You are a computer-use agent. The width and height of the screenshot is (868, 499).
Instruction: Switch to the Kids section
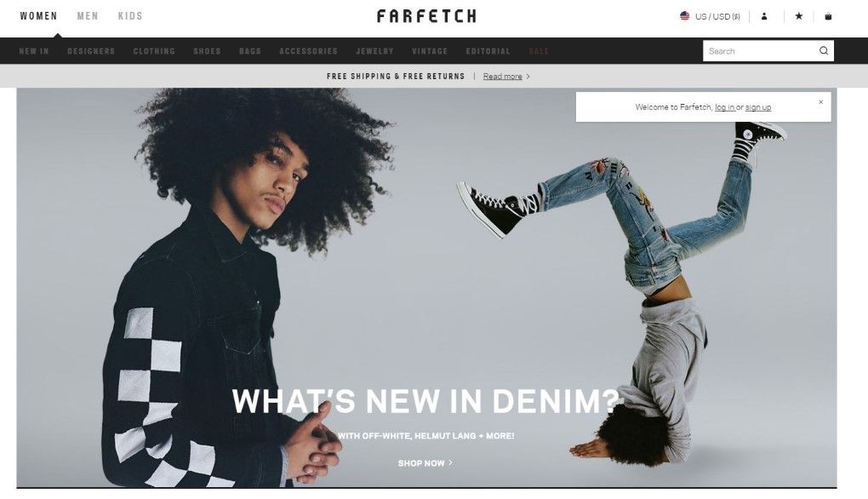(130, 16)
